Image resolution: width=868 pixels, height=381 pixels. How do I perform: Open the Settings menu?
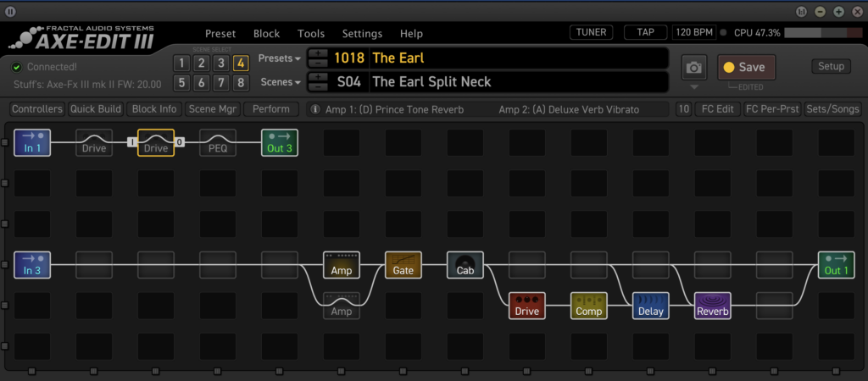click(x=362, y=34)
